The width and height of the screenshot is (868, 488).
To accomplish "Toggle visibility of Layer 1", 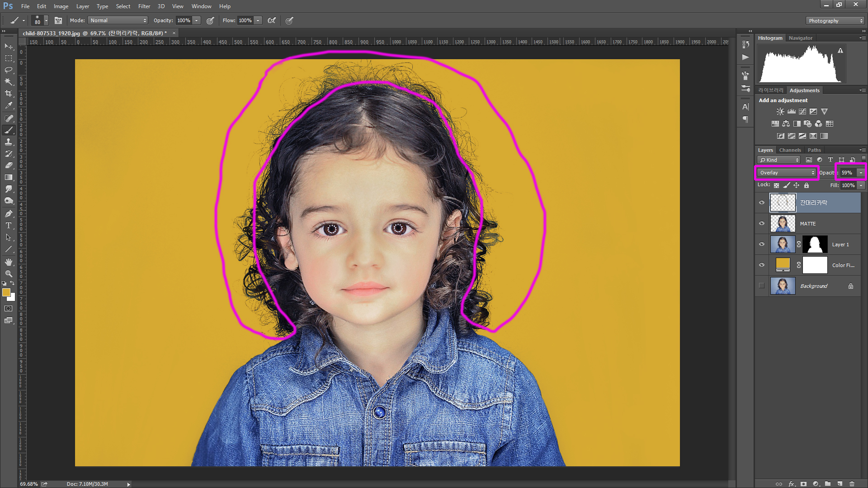I will [762, 244].
